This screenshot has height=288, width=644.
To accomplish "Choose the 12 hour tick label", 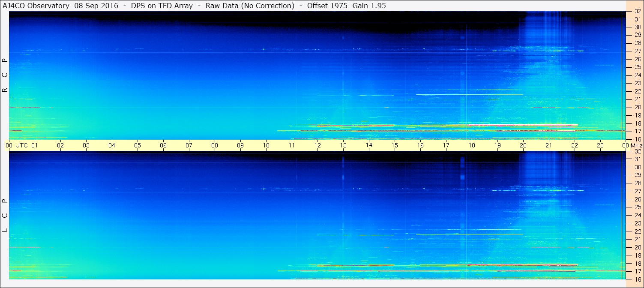I will point(318,145).
